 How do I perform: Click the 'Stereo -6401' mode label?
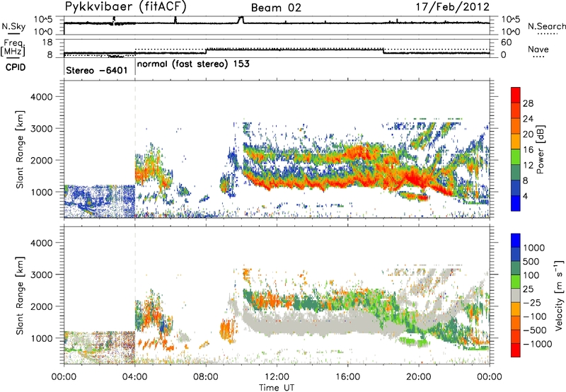[x=97, y=70]
